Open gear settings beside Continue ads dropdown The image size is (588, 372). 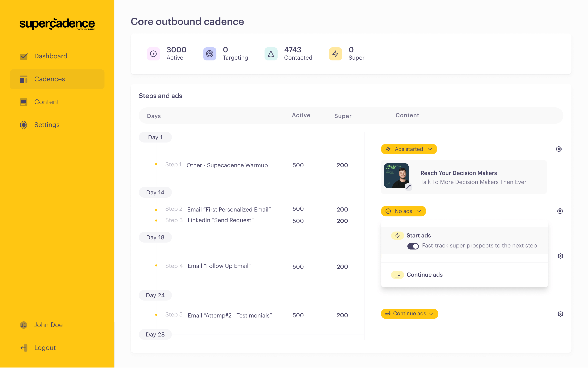pos(560,314)
